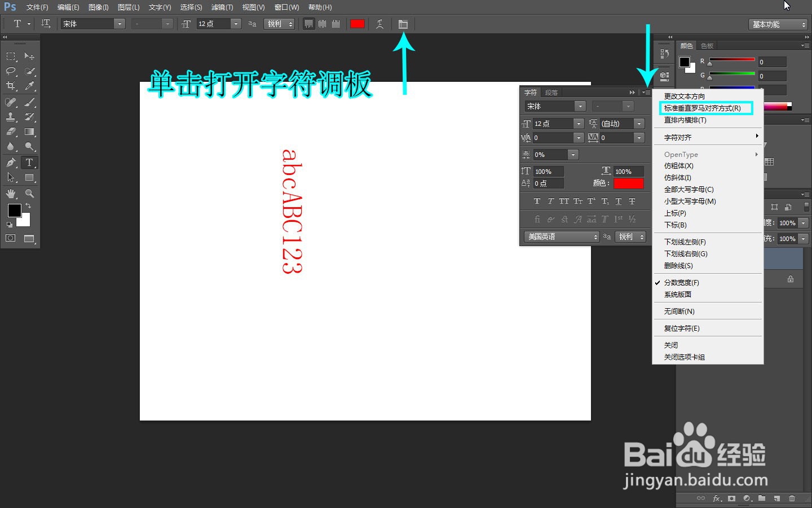Select the Lasso tool
The image size is (812, 508).
pos(11,71)
